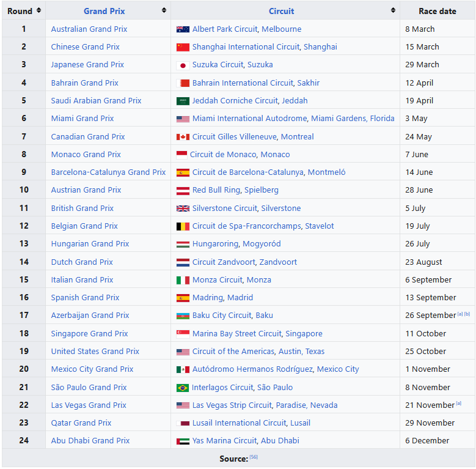Open Circuit Gilles Villeneuve link
This screenshot has height=469, width=476.
[x=235, y=137]
